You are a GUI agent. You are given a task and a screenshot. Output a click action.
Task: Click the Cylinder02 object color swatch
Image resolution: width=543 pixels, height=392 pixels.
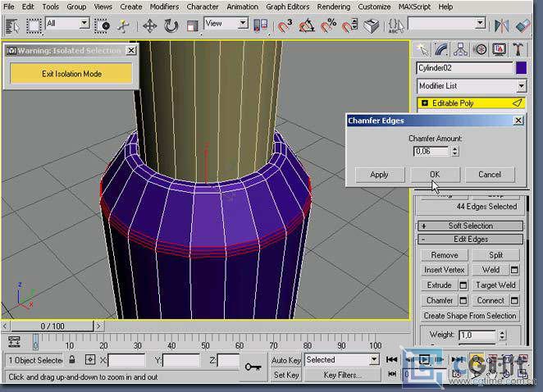click(521, 68)
